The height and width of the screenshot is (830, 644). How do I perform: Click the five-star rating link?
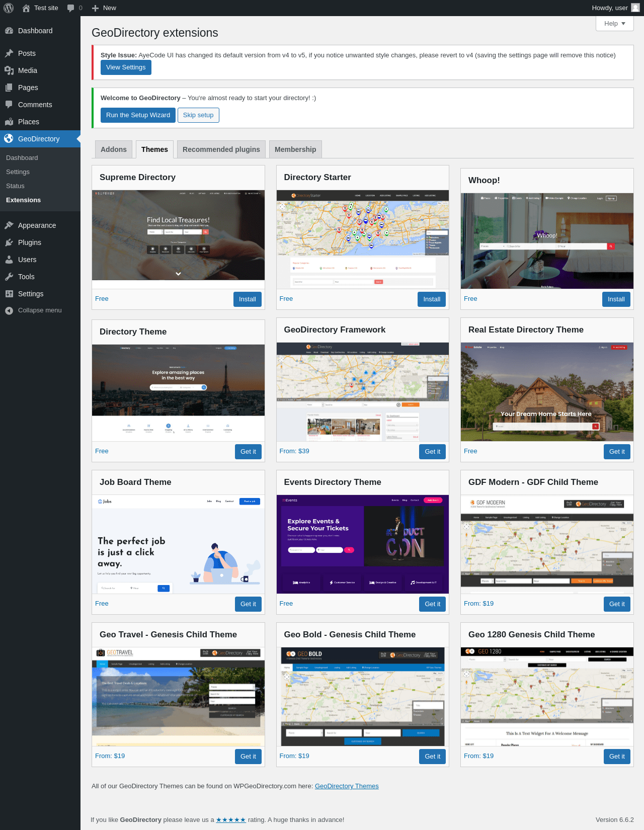pos(231,820)
